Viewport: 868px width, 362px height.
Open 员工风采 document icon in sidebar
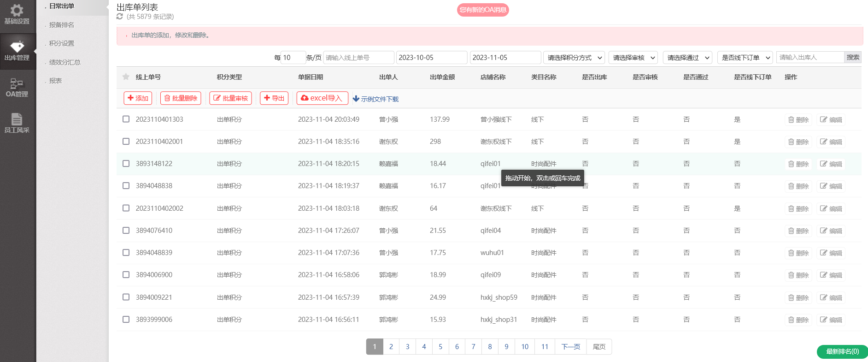(x=17, y=119)
